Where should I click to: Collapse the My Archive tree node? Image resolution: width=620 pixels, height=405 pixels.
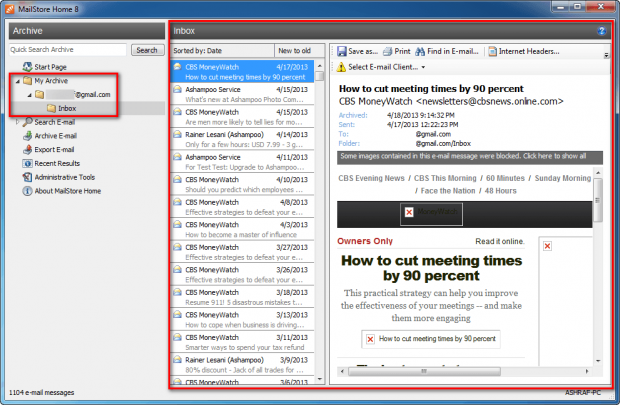pos(17,81)
